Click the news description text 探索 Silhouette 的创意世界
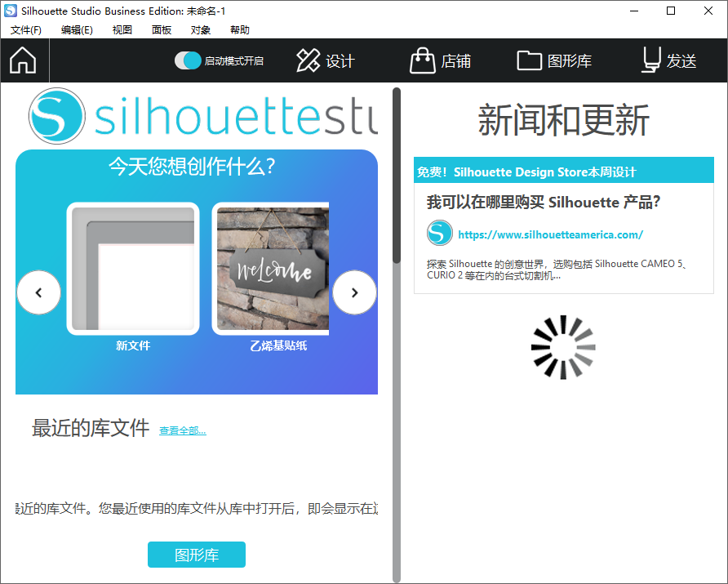This screenshot has width=728, height=584. pyautogui.click(x=557, y=270)
